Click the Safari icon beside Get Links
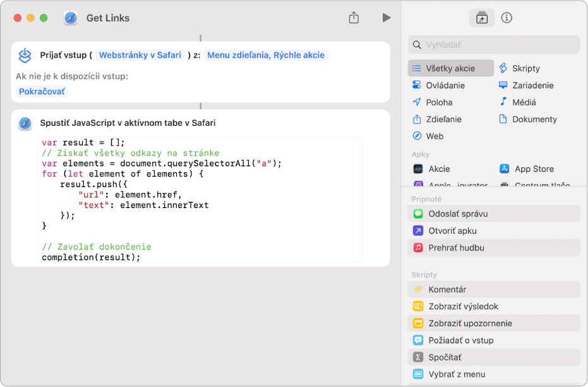 (x=71, y=18)
